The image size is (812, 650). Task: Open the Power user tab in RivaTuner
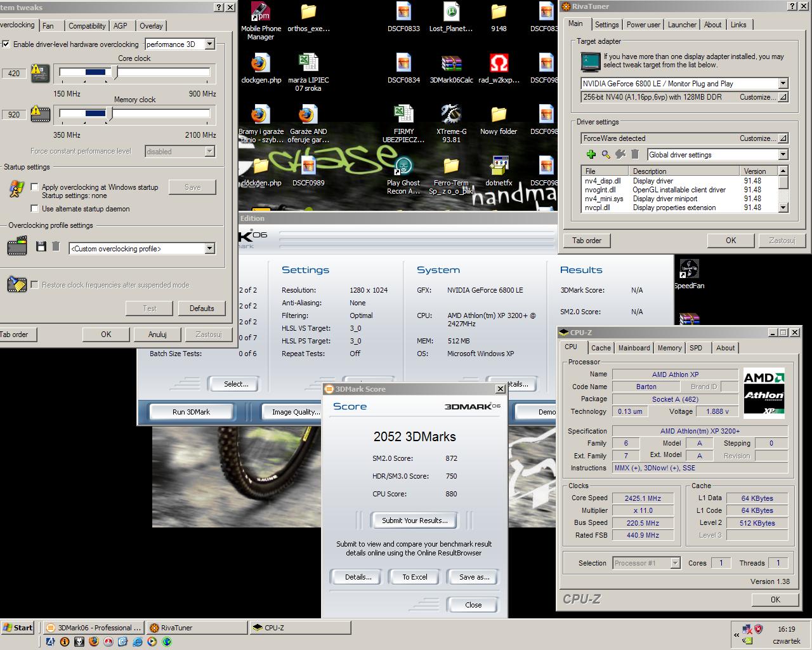click(x=643, y=25)
